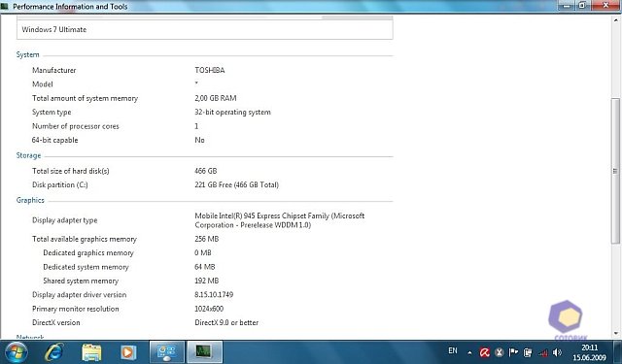Select '221 GB Free (466 GB Total)' value
The height and width of the screenshot is (364, 622).
point(236,184)
